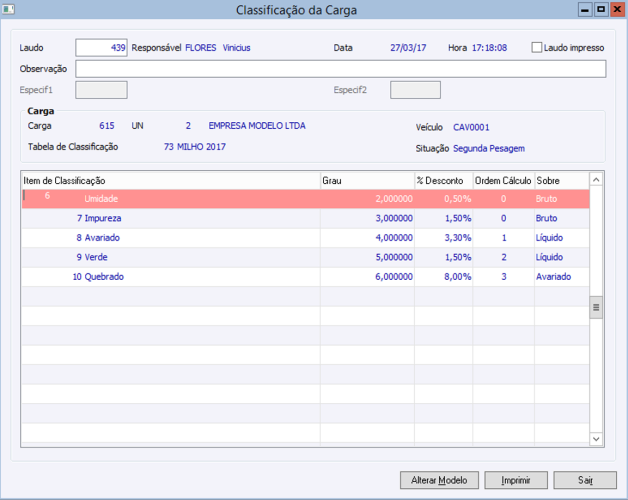Check the Laudo impresso checkbox
Image resolution: width=628 pixels, height=500 pixels.
tap(536, 47)
